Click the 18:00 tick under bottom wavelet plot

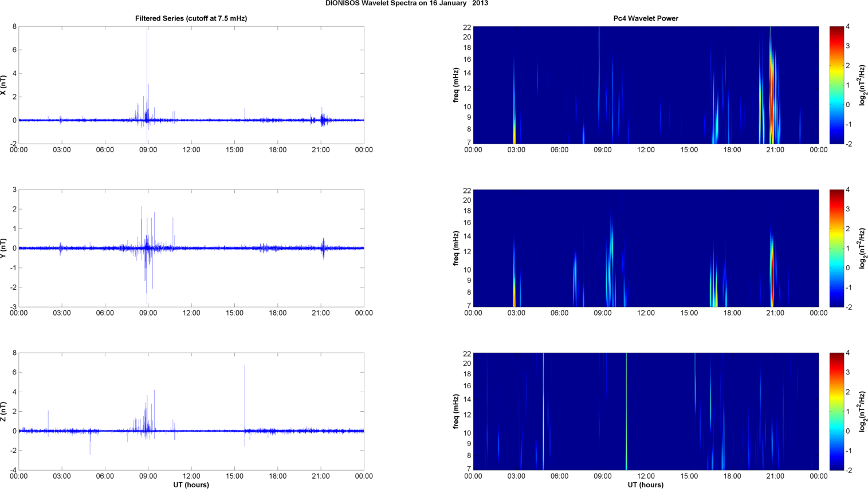732,476
